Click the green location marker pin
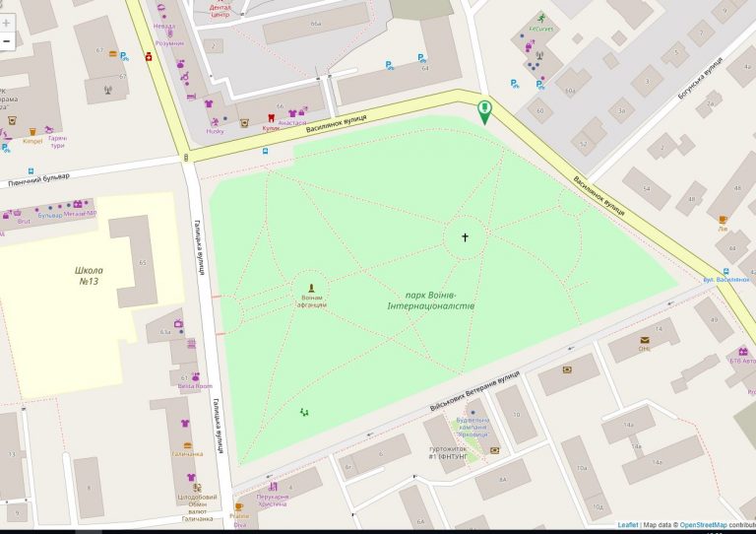The image size is (756, 534). click(x=483, y=111)
